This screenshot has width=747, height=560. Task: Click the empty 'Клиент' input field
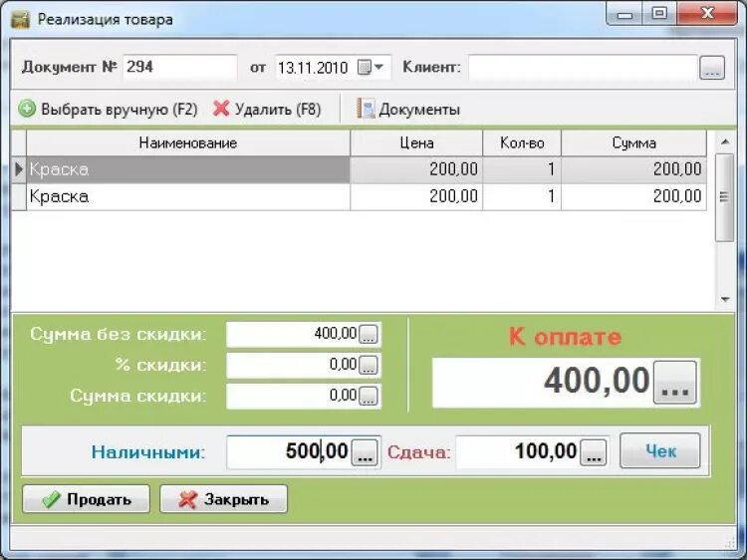[x=583, y=67]
